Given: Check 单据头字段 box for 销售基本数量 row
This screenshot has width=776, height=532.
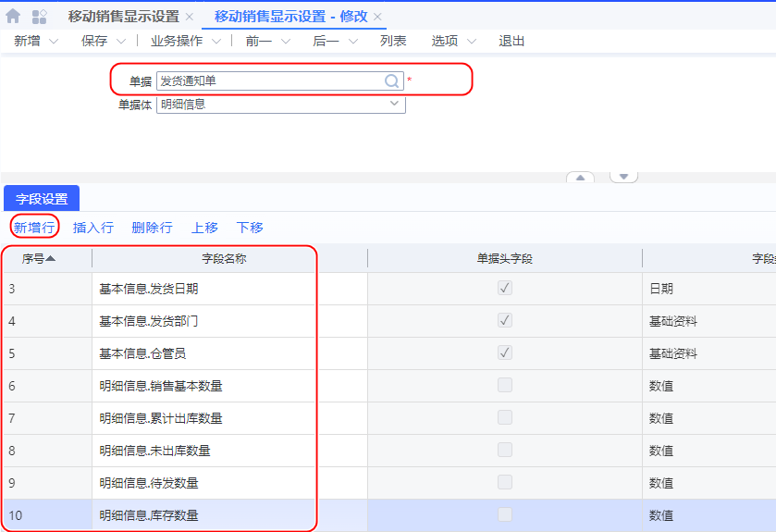Looking at the screenshot, I should point(505,386).
